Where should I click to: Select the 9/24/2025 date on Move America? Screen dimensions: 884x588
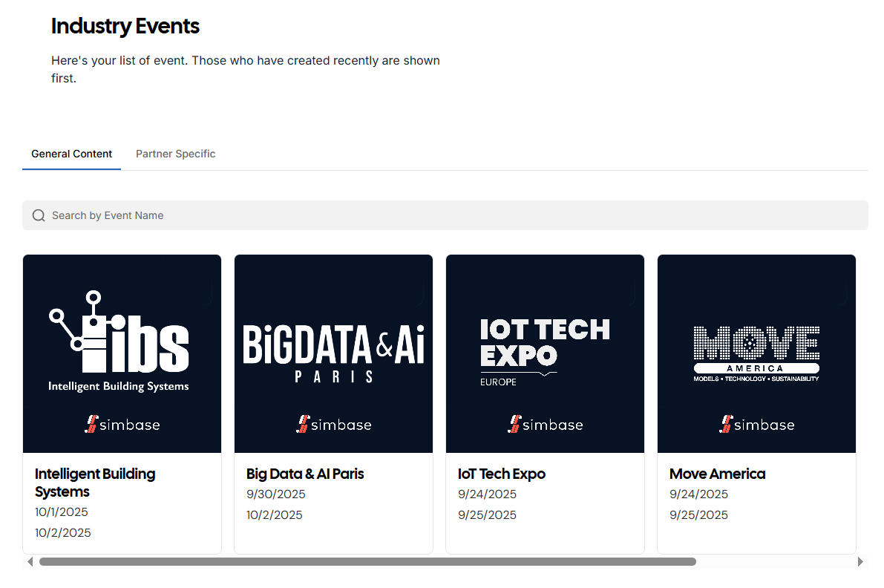(698, 494)
